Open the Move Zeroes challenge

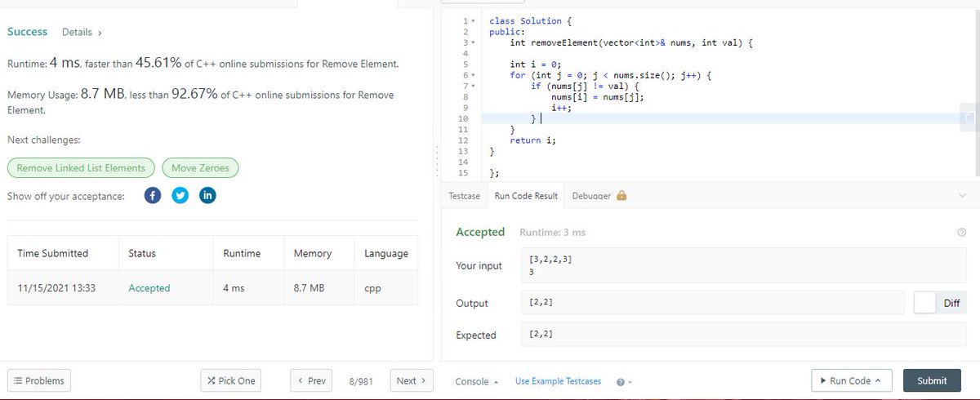click(x=201, y=168)
